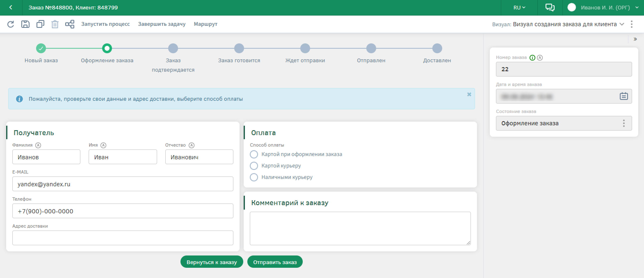
Task: Open calendar picker for order date
Action: (x=623, y=96)
